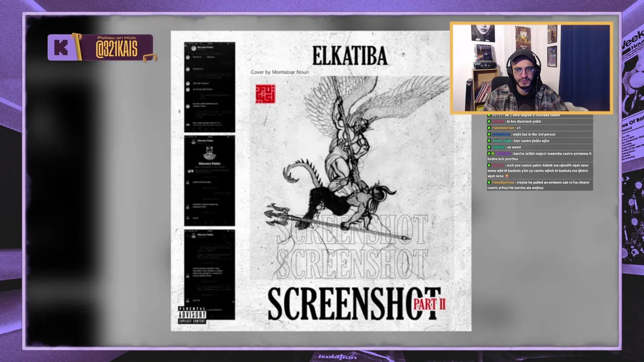Image resolution: width=644 pixels, height=362 pixels.
Task: Click the ELKATIBA title on the cover
Action: (350, 56)
